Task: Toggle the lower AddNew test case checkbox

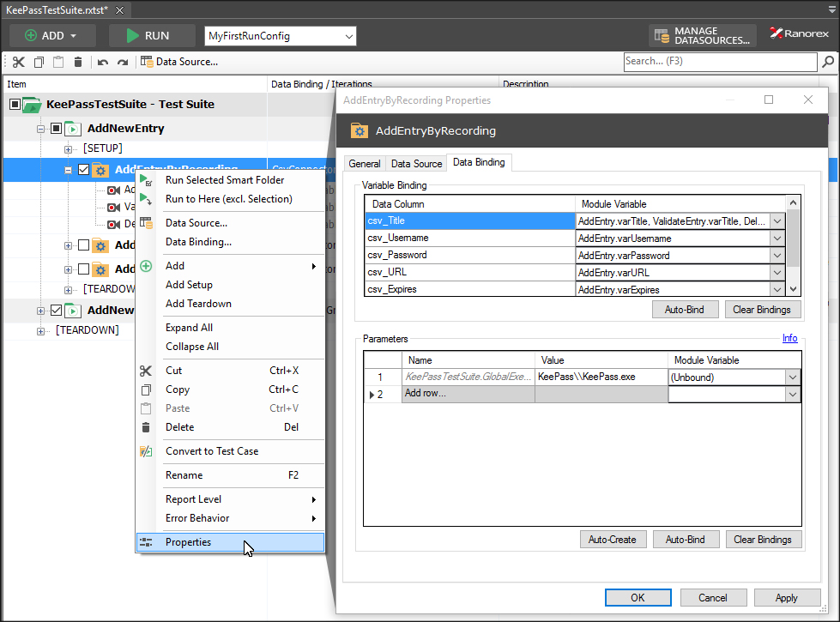Action: 57,310
